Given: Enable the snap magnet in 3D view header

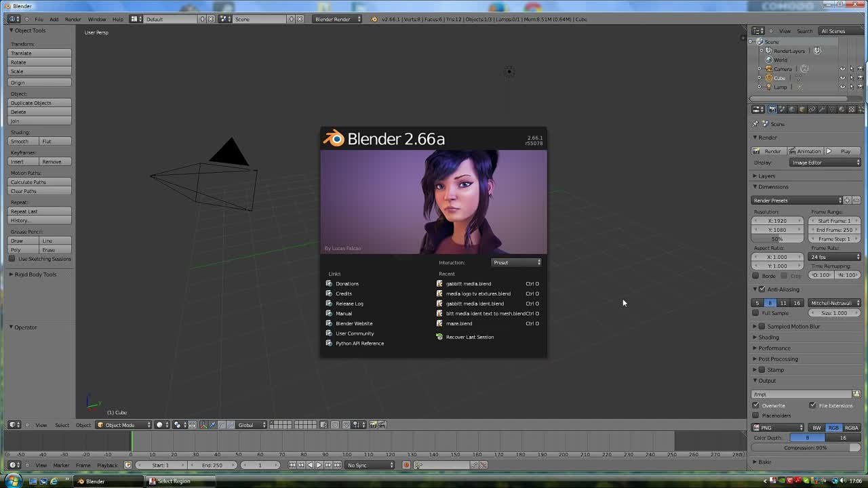Looking at the screenshot, I should click(346, 425).
